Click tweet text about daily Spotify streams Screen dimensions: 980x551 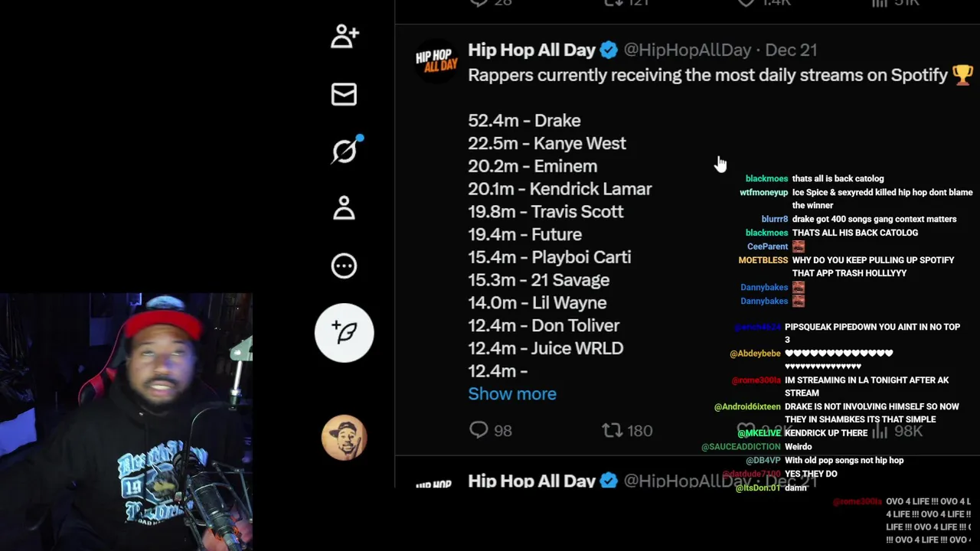click(708, 75)
